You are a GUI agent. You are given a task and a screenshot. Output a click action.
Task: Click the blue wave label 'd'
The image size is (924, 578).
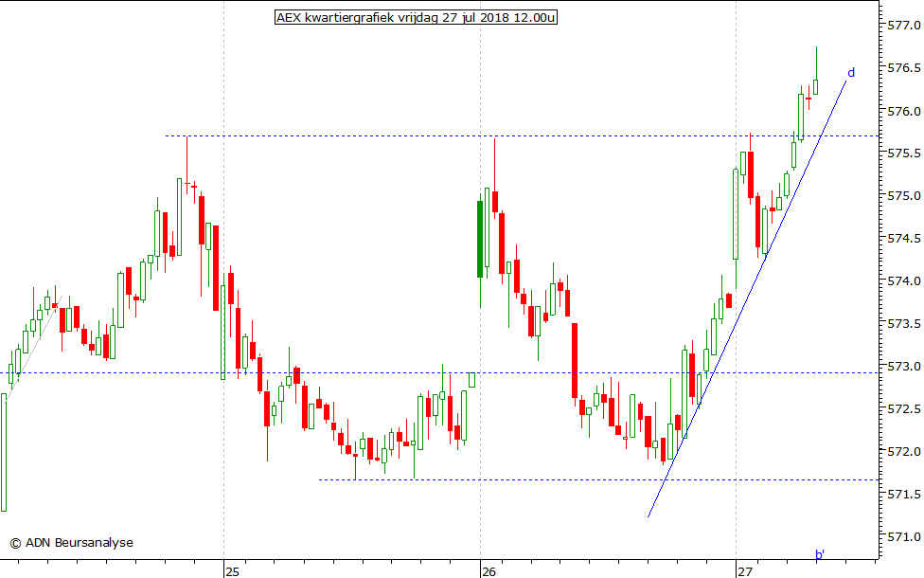[x=851, y=73]
